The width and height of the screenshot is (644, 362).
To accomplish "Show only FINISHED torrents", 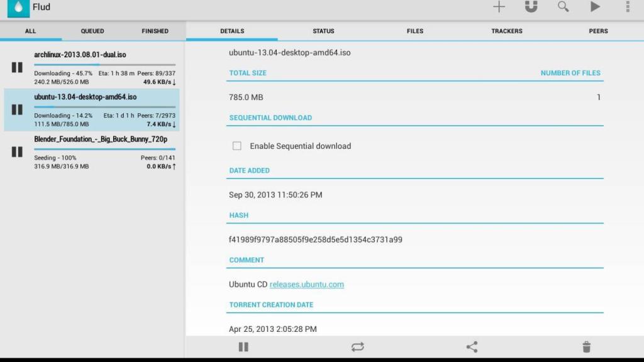I will [155, 30].
